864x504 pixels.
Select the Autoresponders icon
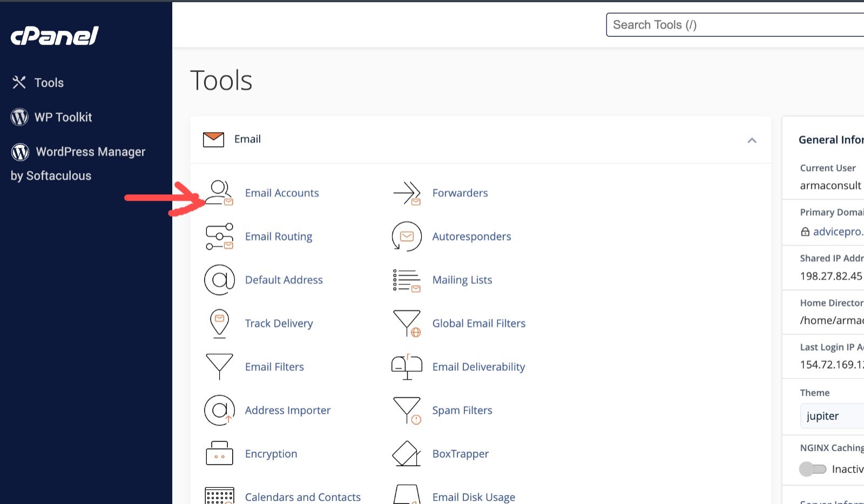click(x=407, y=236)
